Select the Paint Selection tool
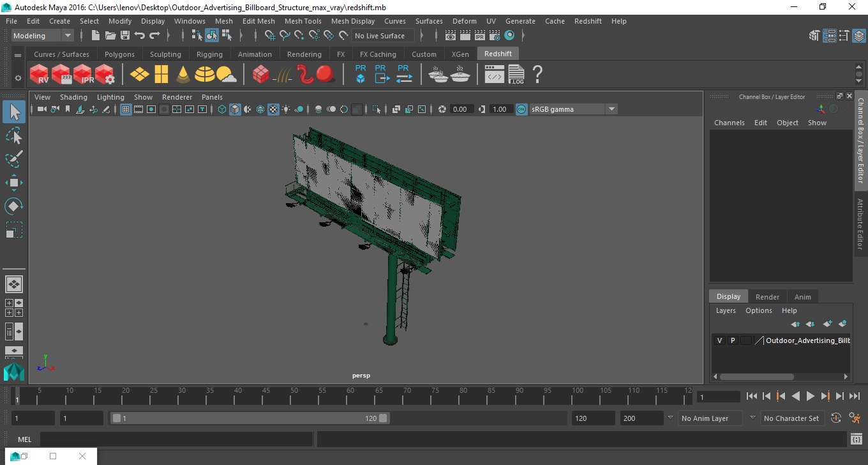Viewport: 868px width, 465px height. tap(14, 159)
